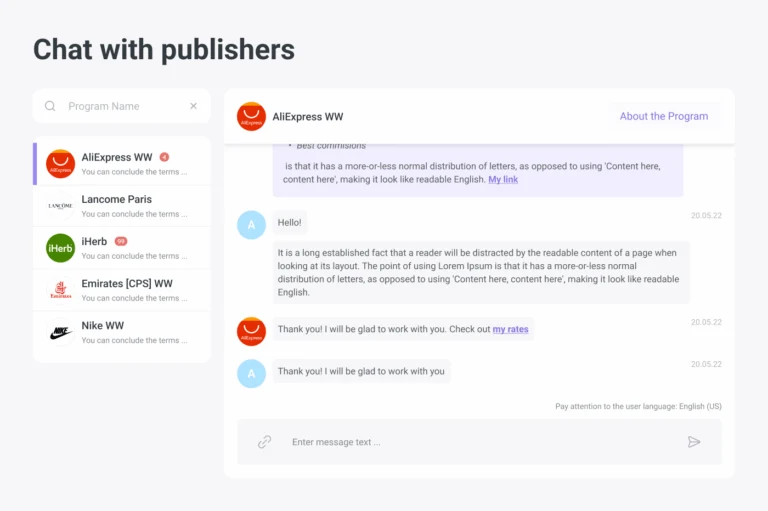This screenshot has width=768, height=511.
Task: Click the AliExpress logo in the chat list
Action: click(x=60, y=164)
